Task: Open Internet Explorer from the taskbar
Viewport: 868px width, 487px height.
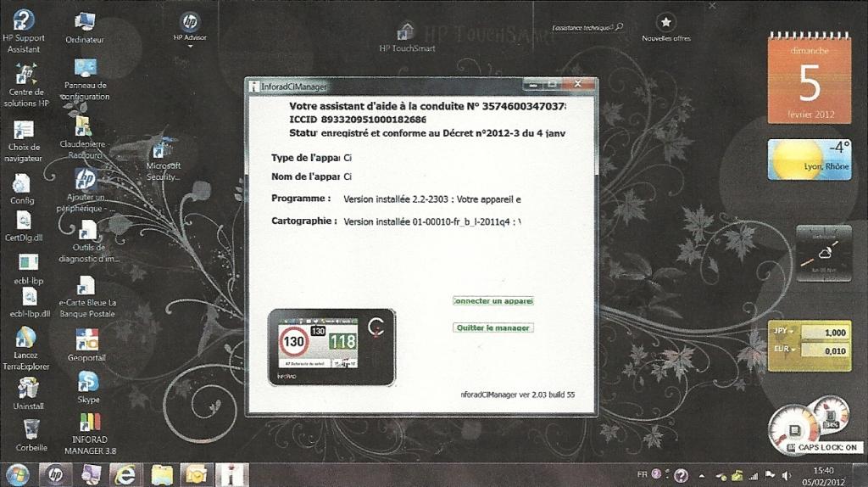Action: tap(125, 475)
